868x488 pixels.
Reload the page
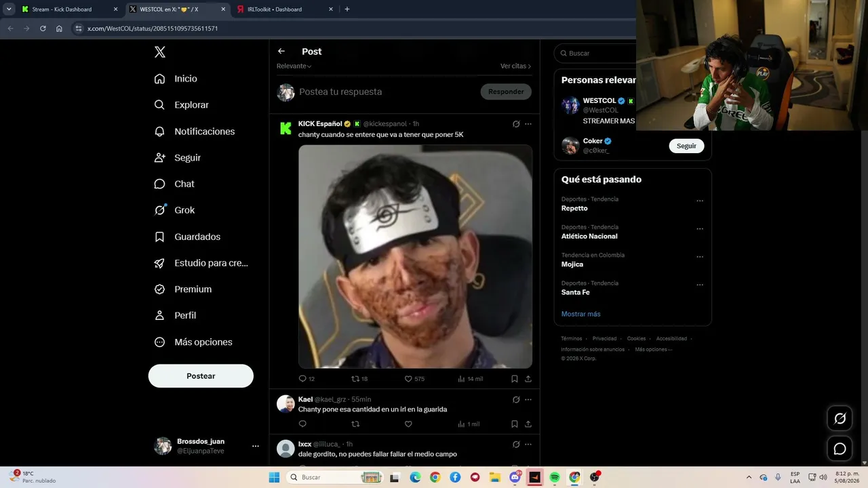click(43, 28)
